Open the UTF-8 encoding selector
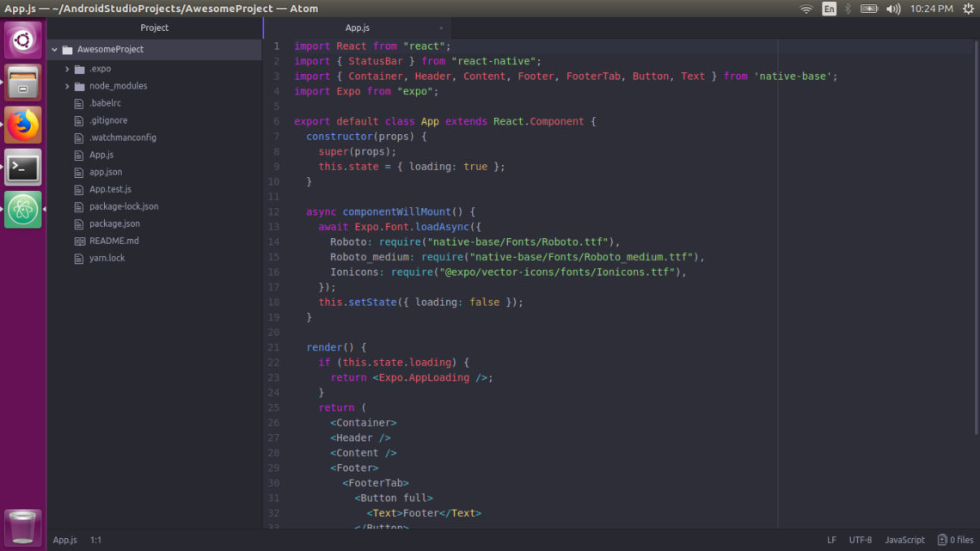Viewport: 980px width, 551px height. [861, 540]
